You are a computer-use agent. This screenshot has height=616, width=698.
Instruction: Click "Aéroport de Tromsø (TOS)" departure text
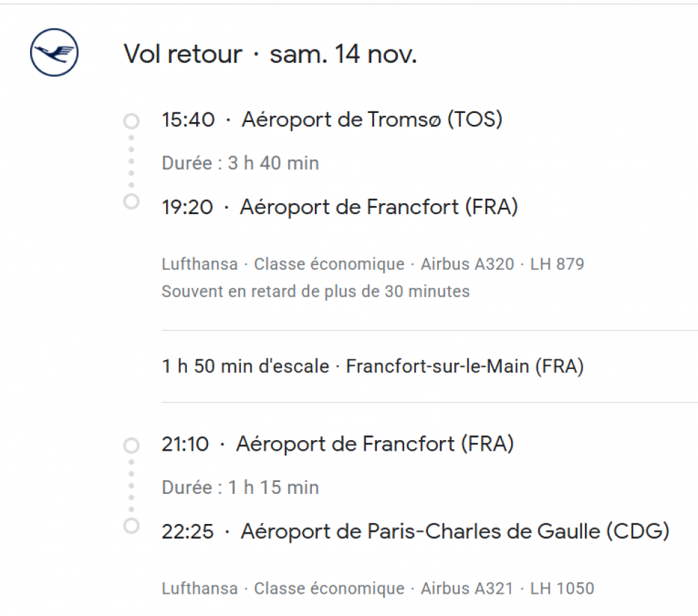372,120
